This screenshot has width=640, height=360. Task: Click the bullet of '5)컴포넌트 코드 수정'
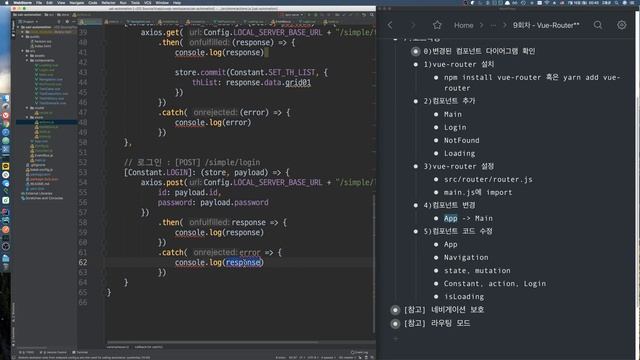(x=416, y=231)
